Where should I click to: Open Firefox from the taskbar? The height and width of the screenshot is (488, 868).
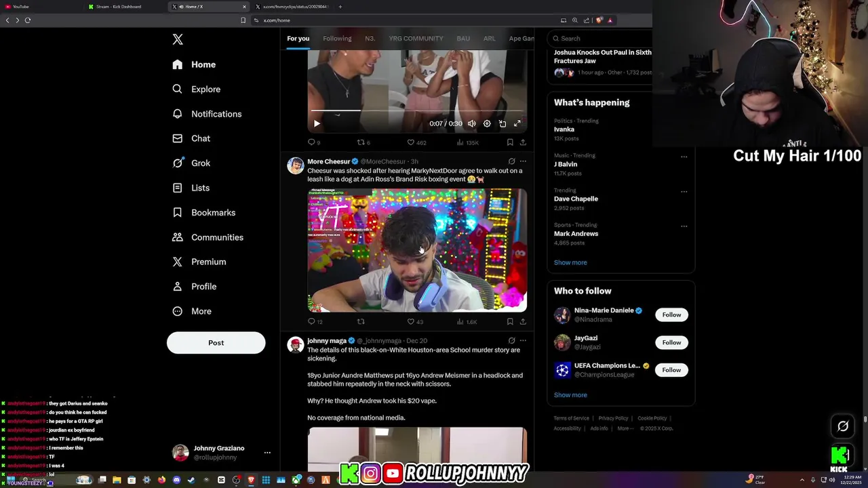click(161, 480)
